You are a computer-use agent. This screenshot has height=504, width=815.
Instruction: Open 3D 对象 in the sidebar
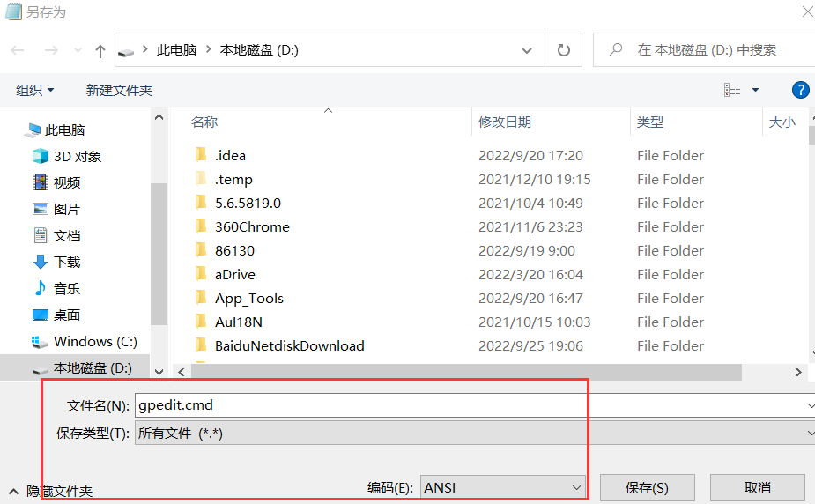77,156
